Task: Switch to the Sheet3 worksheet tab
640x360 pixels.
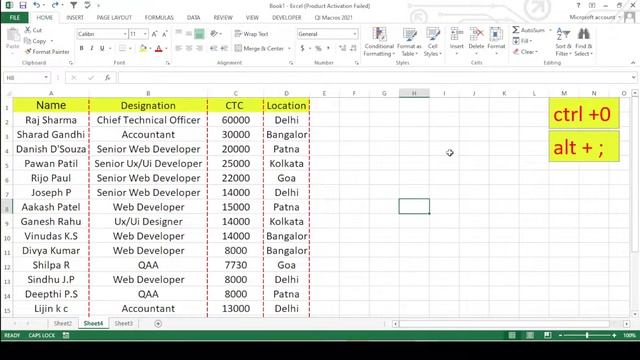Action: 123,323
